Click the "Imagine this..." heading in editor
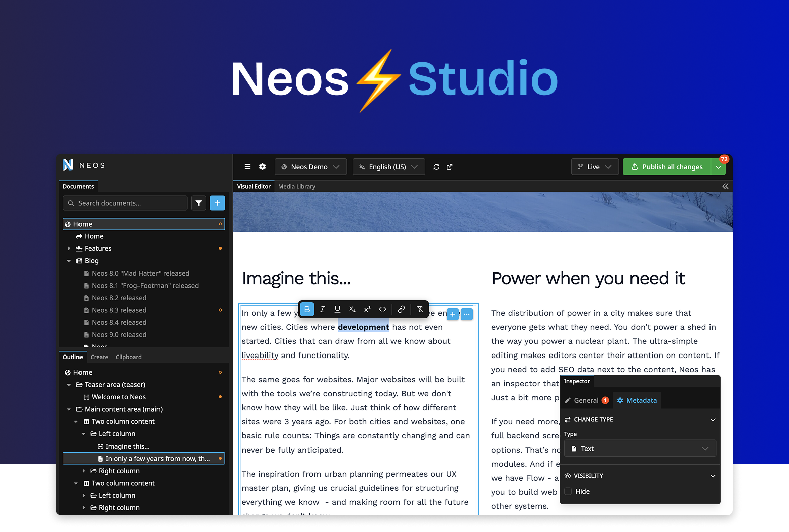The height and width of the screenshot is (532, 789). tap(296, 278)
